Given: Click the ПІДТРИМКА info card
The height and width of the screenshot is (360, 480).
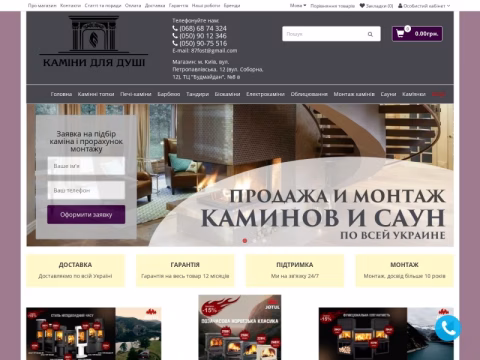Looking at the screenshot, I should point(295,271).
